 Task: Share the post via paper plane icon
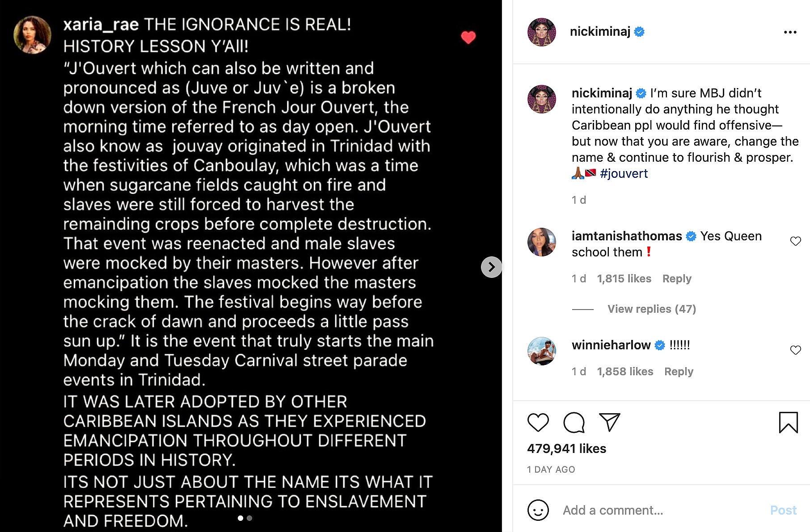609,422
